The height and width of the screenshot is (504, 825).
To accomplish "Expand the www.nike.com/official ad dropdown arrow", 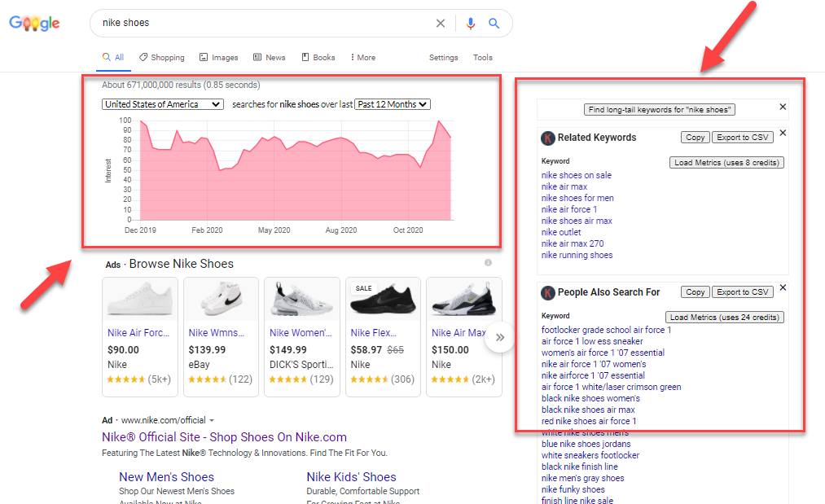I will pyautogui.click(x=212, y=420).
